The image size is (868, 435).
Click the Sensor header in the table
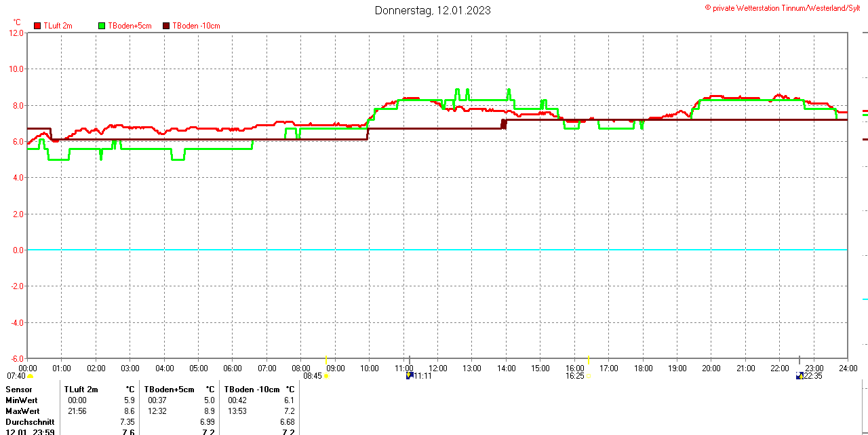tap(19, 390)
